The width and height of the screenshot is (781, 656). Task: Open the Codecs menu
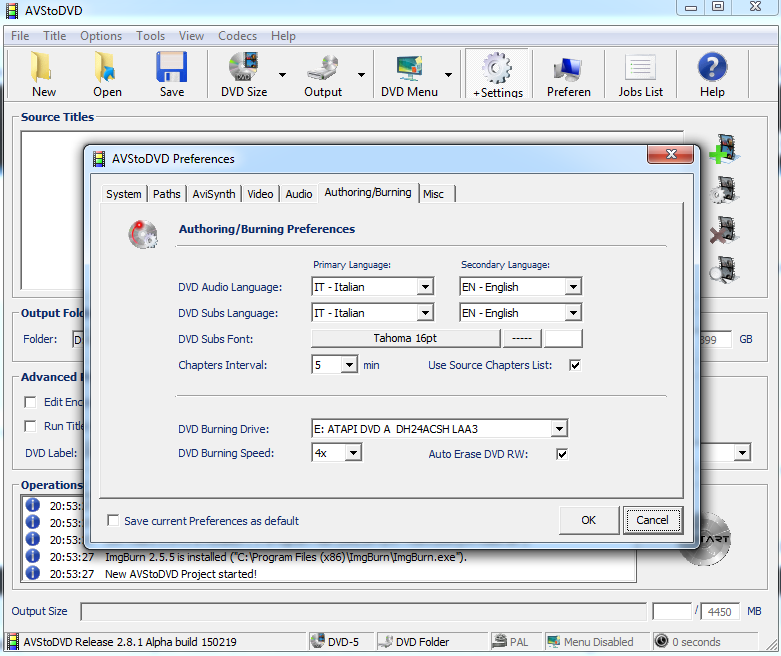tap(237, 36)
